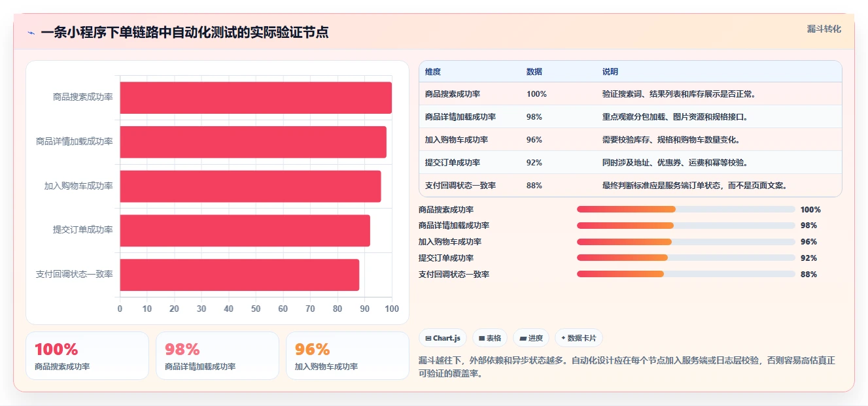The image size is (868, 406).
Task: Click the lightning icon beside the title
Action: 31,33
